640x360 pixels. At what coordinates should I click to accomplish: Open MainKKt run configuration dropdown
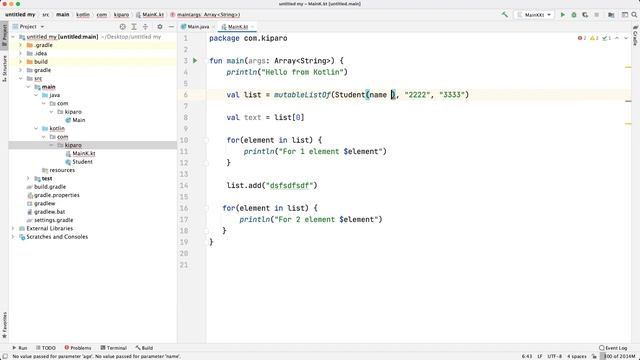click(534, 15)
